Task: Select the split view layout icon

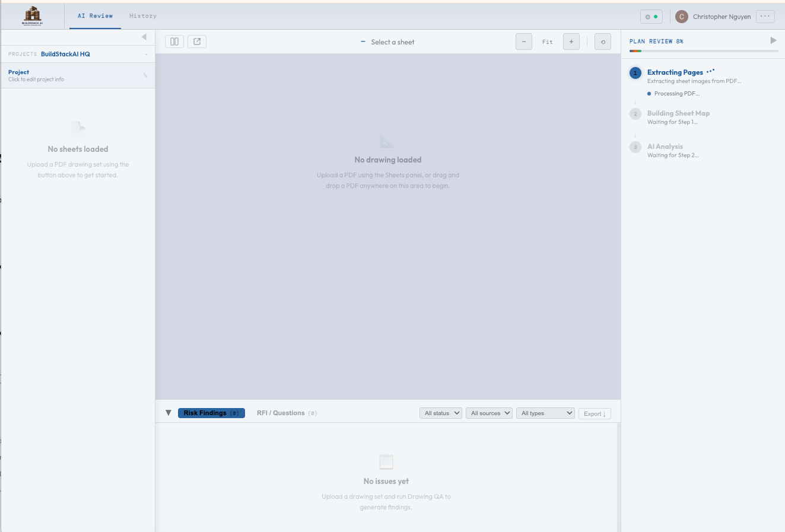Action: point(174,41)
